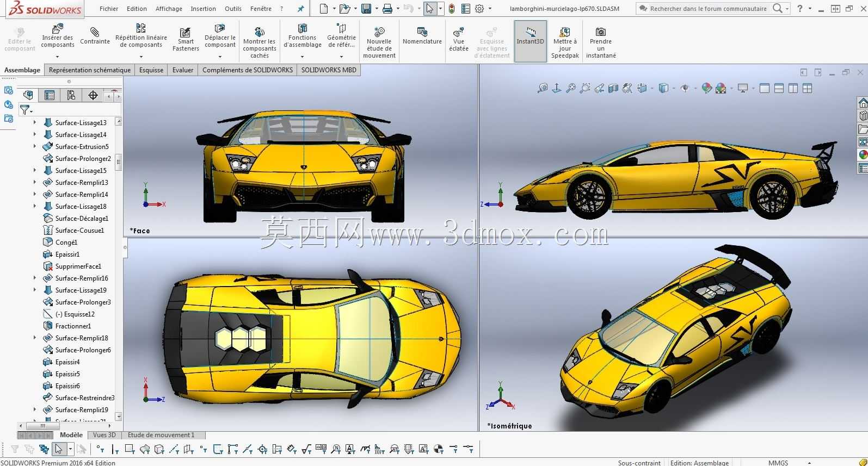Open the Outils menu
This screenshot has height=466, width=868.
point(233,9)
